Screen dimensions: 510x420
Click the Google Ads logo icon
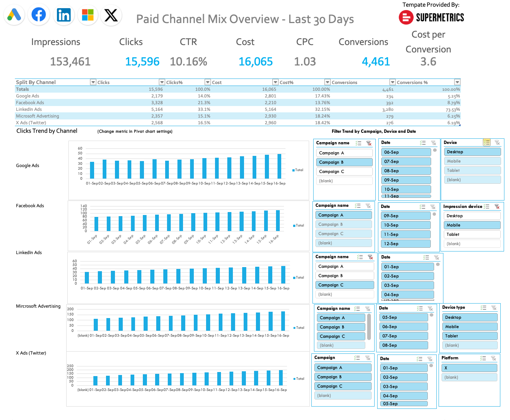click(14, 15)
